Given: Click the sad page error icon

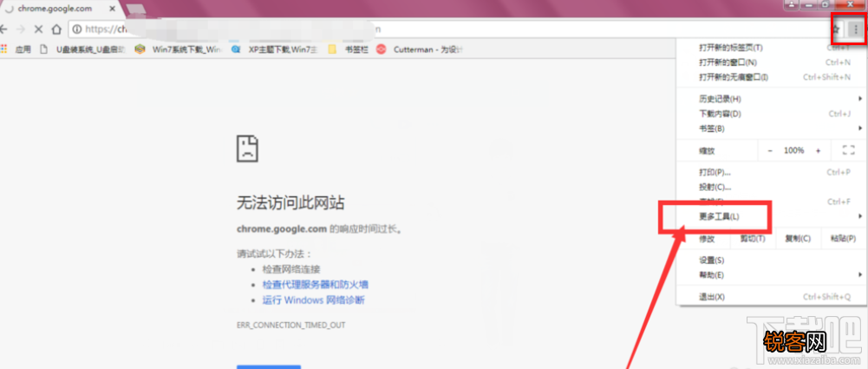Looking at the screenshot, I should pos(247,148).
